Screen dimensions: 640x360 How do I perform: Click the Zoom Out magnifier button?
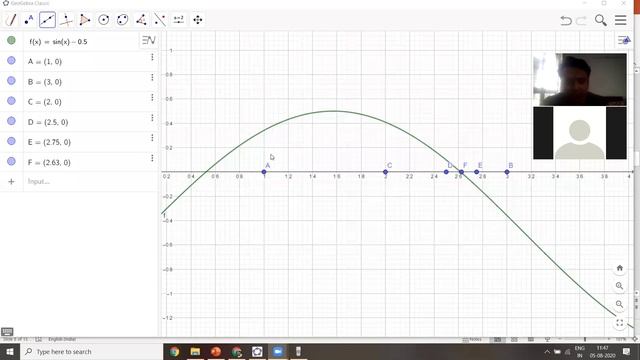pos(620,304)
